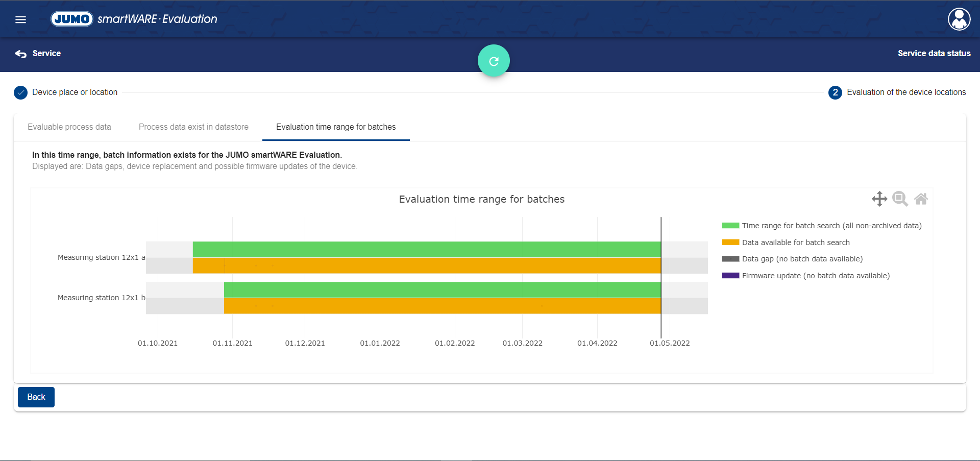Toggle Data gap legend entry

[x=802, y=259]
